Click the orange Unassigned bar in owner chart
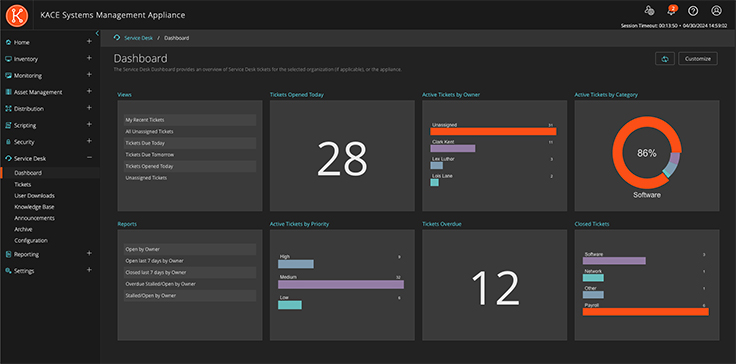Screen dimensions: 736x364 (x=493, y=132)
